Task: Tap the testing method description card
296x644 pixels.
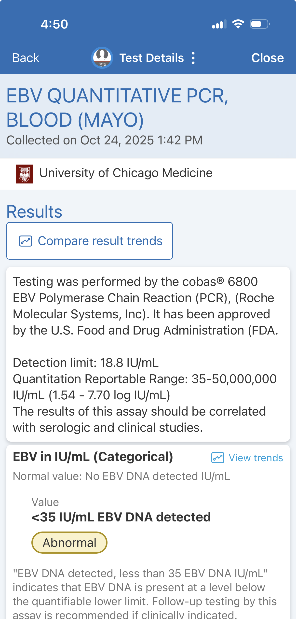Action: 148,354
